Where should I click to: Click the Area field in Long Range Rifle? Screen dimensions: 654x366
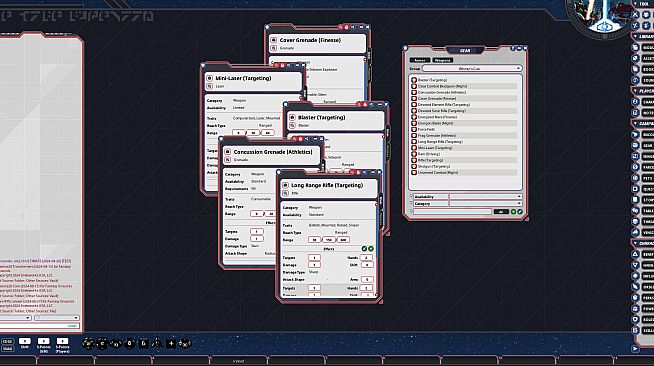tap(367, 279)
